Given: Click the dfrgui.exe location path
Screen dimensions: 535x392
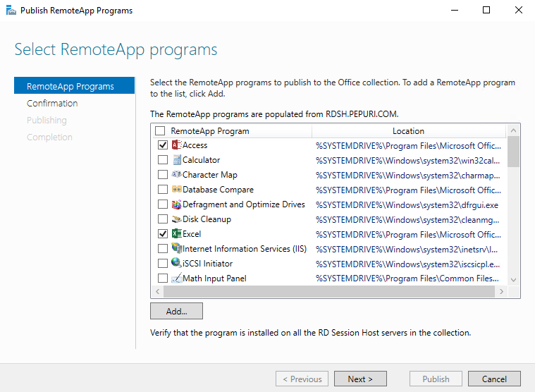Looking at the screenshot, I should click(x=407, y=205).
